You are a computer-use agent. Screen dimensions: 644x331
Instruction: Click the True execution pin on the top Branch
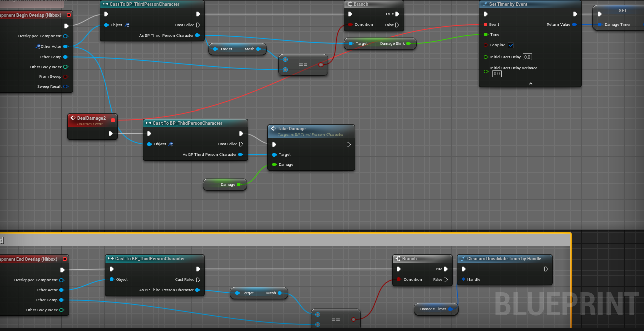click(x=398, y=14)
